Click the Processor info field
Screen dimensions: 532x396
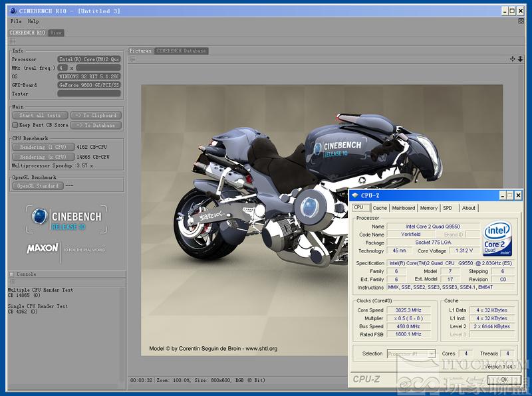point(89,59)
